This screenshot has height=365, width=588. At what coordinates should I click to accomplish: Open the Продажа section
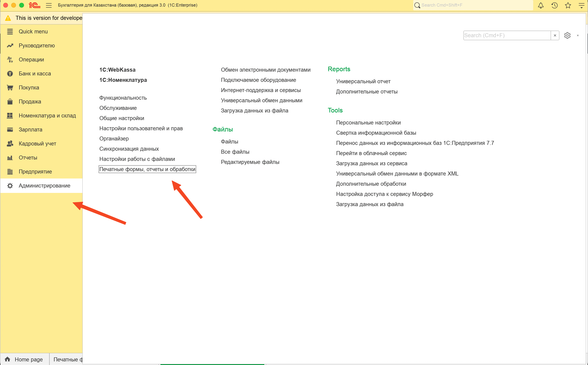pyautogui.click(x=30, y=102)
